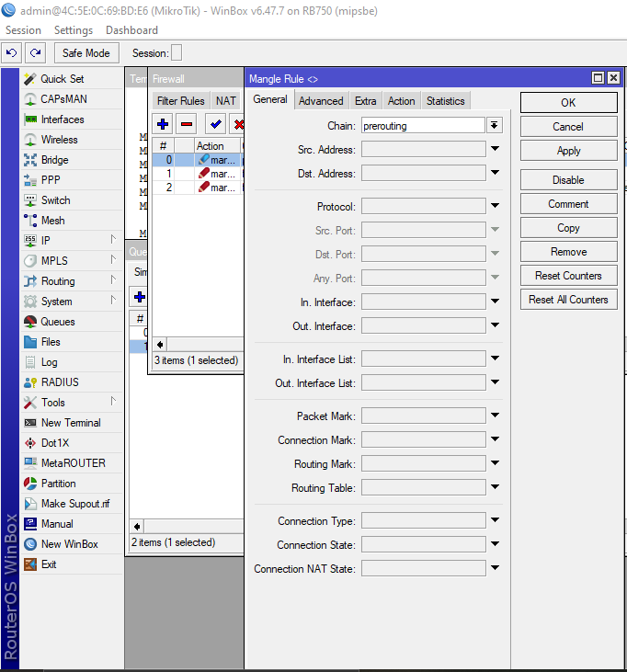
Task: Switch to the Action tab
Action: pyautogui.click(x=401, y=101)
